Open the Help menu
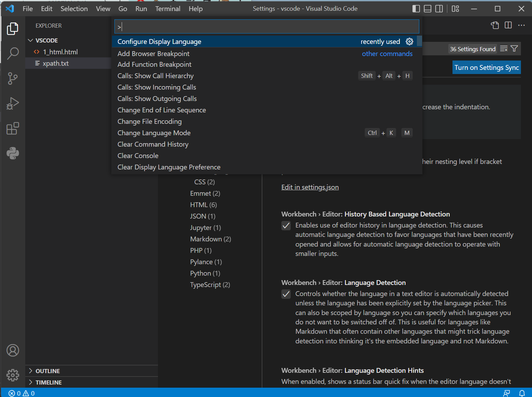Screen dimensions: 532x397 pyautogui.click(x=196, y=9)
